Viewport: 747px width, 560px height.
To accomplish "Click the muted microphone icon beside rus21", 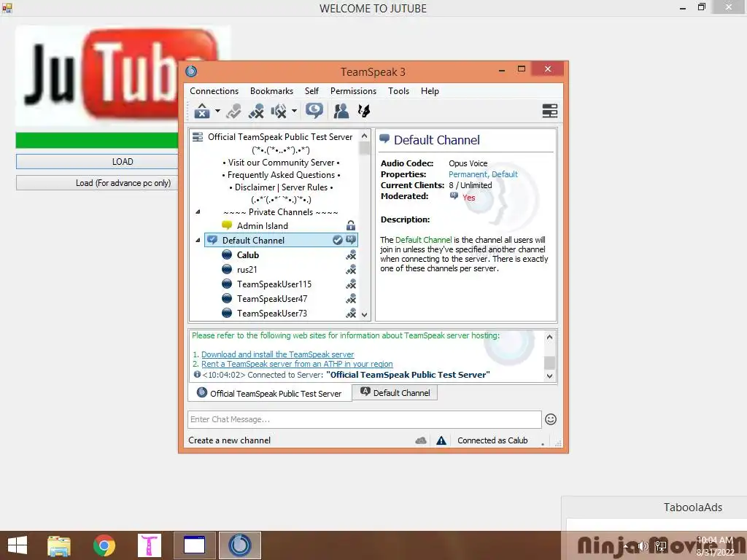I will tap(351, 270).
